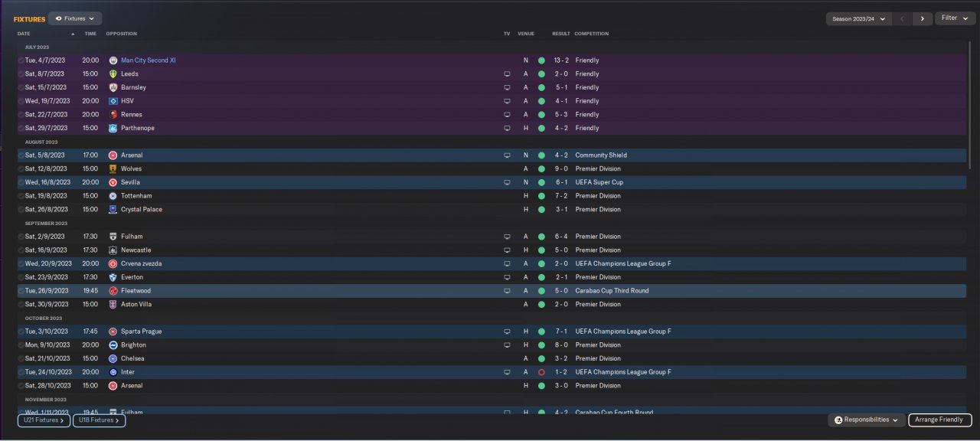Click the TV icon on Sevilla row

pyautogui.click(x=506, y=183)
